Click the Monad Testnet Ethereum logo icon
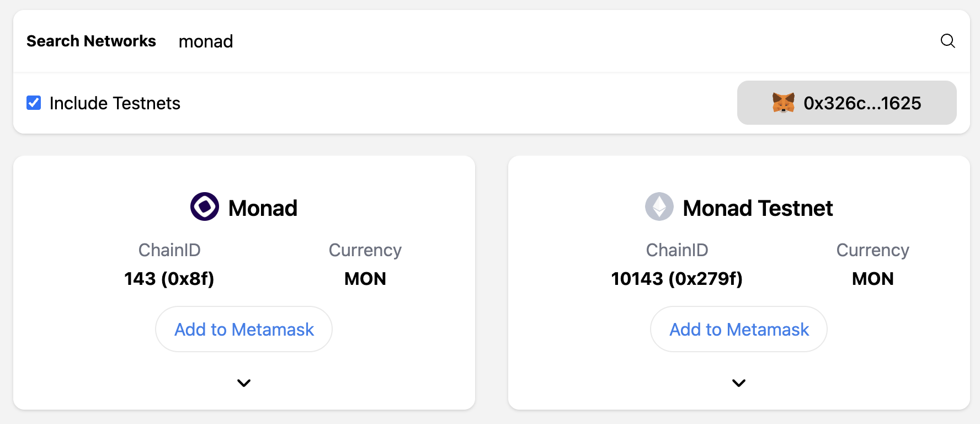The height and width of the screenshot is (424, 980). [x=659, y=206]
